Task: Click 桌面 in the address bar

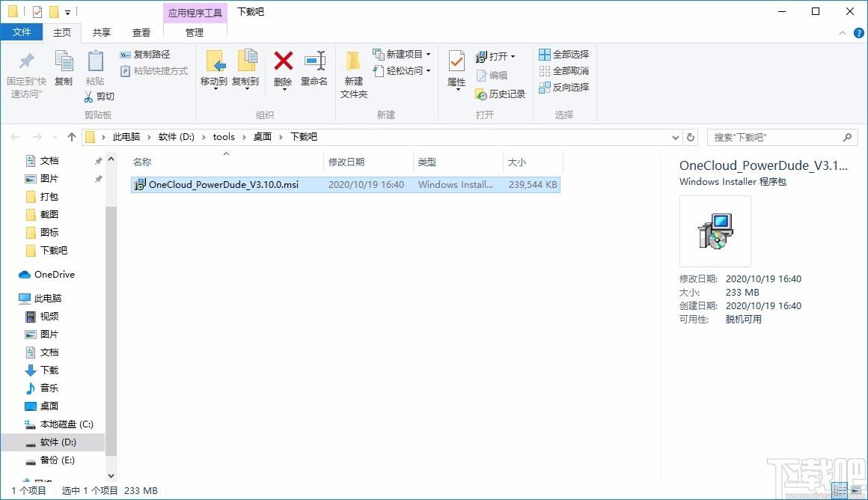Action: pyautogui.click(x=263, y=137)
